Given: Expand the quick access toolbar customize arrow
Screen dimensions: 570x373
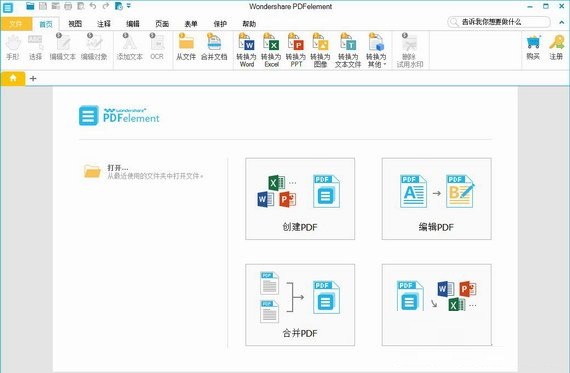Looking at the screenshot, I should pos(129,6).
